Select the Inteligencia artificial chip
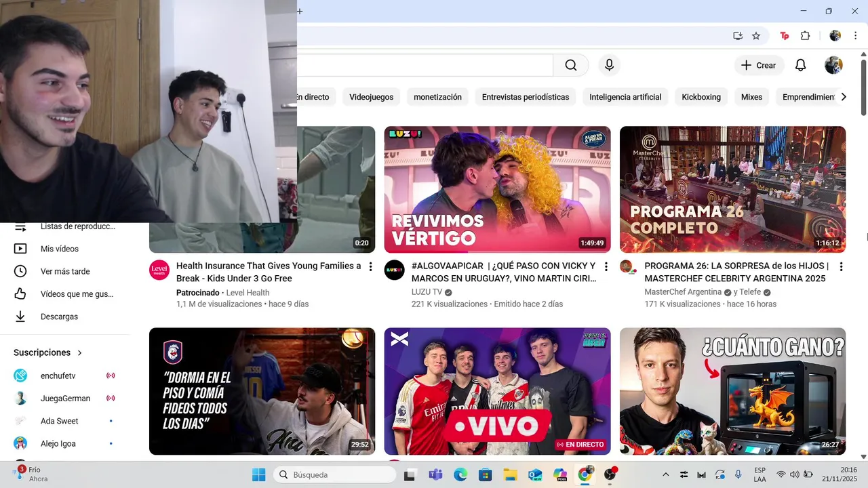868x488 pixels. 625,97
